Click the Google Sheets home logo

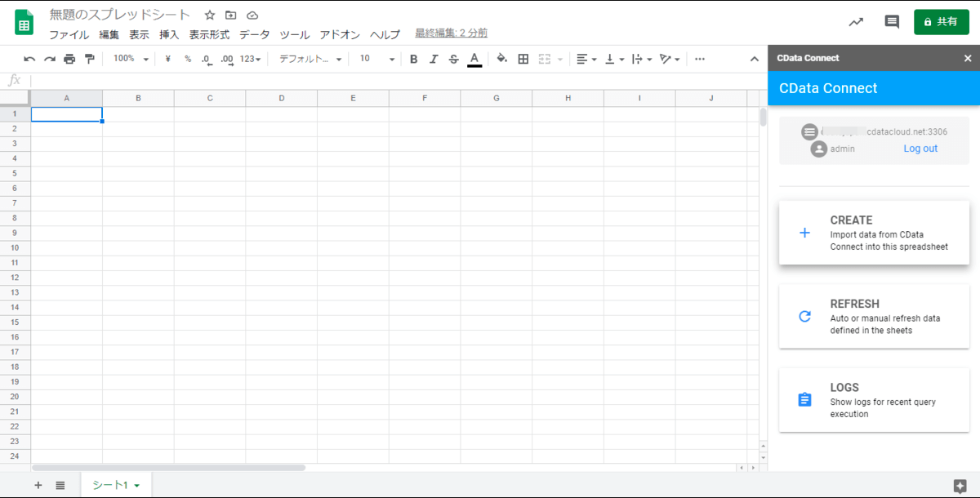(x=24, y=22)
